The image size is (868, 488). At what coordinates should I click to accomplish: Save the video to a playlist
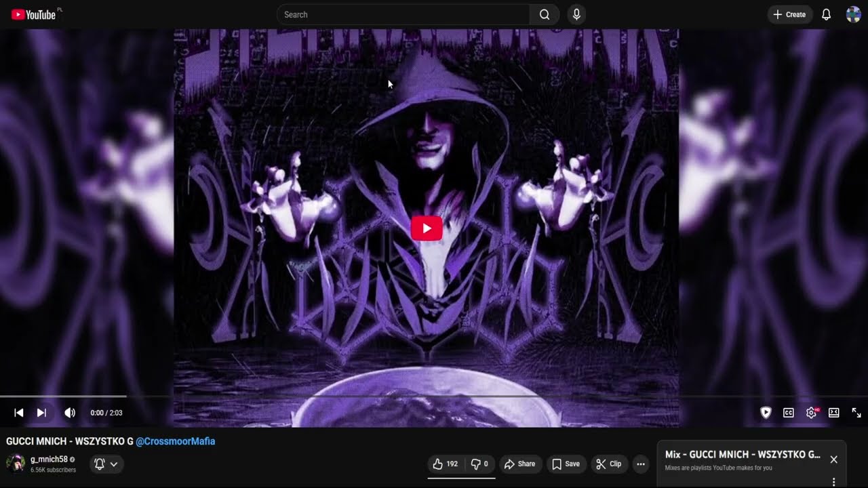(566, 464)
